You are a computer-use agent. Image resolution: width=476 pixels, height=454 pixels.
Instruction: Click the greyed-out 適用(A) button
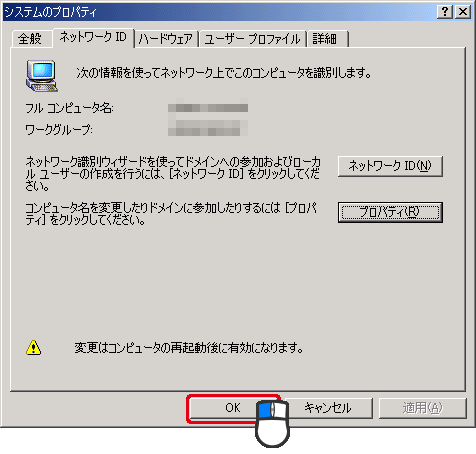click(422, 408)
